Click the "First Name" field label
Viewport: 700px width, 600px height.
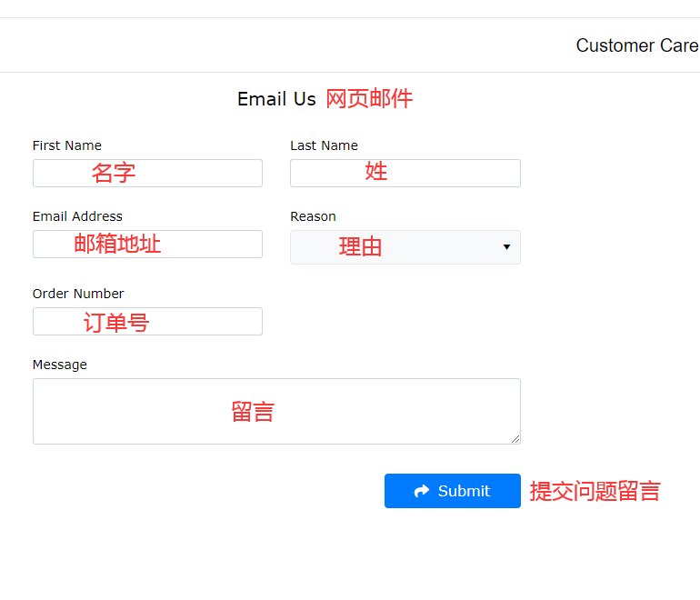click(x=66, y=145)
